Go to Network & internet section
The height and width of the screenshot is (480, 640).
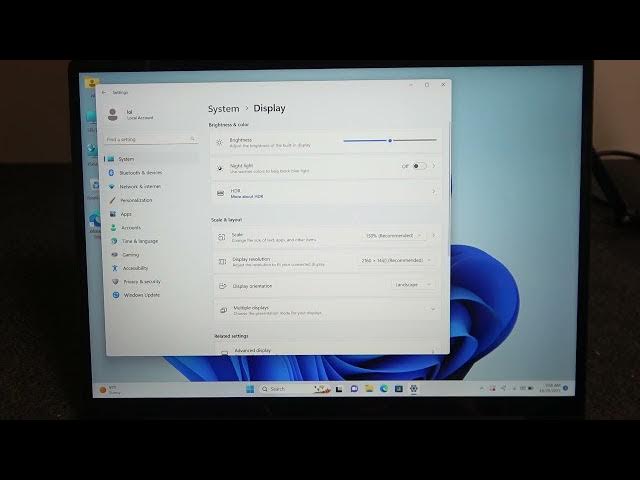point(140,186)
